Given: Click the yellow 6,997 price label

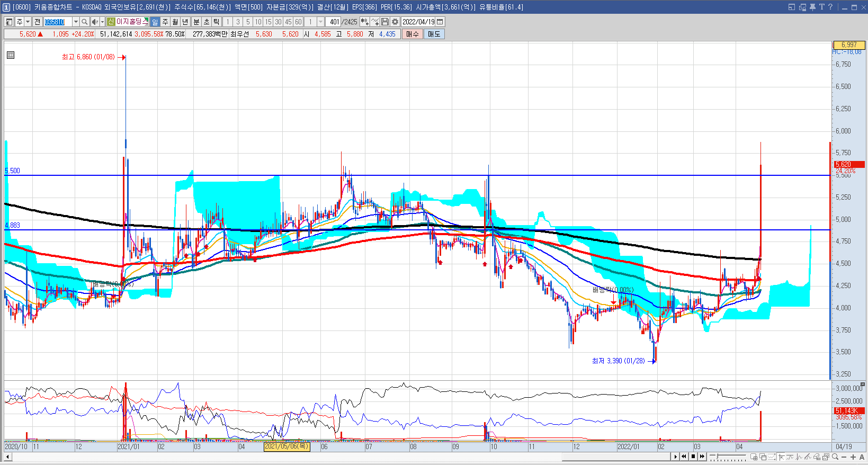Looking at the screenshot, I should [848, 44].
